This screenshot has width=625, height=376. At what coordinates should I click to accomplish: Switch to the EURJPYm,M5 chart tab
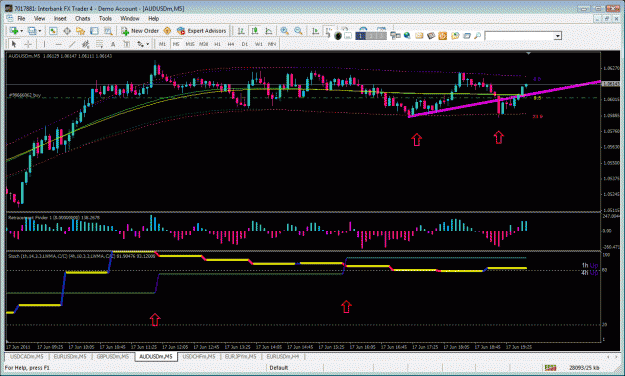click(x=241, y=356)
